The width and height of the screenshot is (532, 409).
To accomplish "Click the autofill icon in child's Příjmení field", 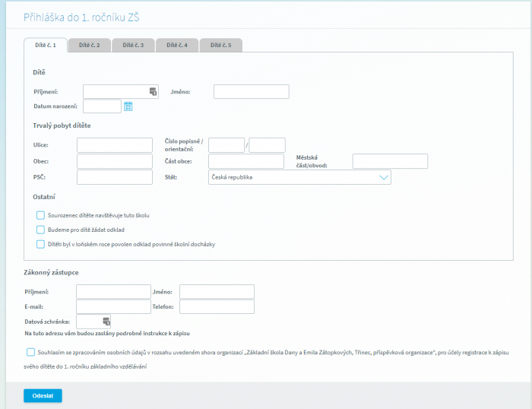I will click(x=153, y=91).
